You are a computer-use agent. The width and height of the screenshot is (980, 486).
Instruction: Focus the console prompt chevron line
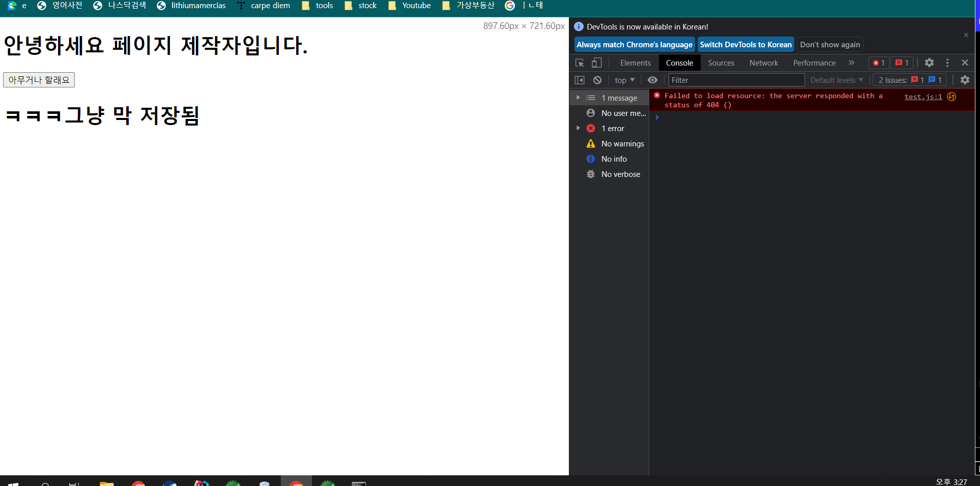(x=812, y=117)
